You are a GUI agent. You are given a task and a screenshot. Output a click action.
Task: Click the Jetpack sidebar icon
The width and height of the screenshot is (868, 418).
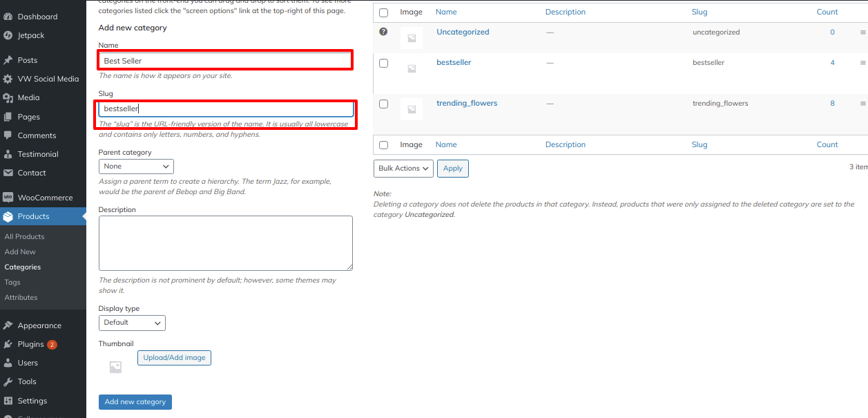[x=8, y=35]
